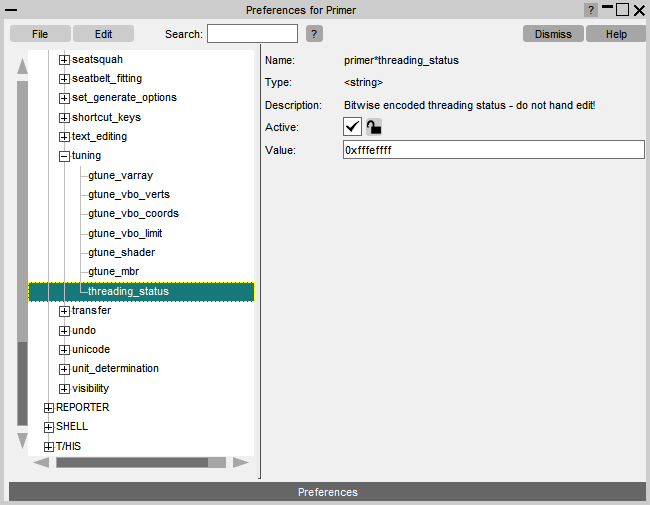This screenshot has width=650, height=505.
Task: Select the highlighted threading_status item
Action: tap(141, 291)
